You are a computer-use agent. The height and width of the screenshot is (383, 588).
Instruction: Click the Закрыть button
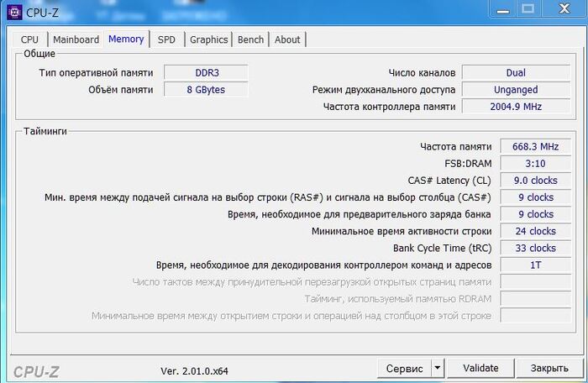549,368
